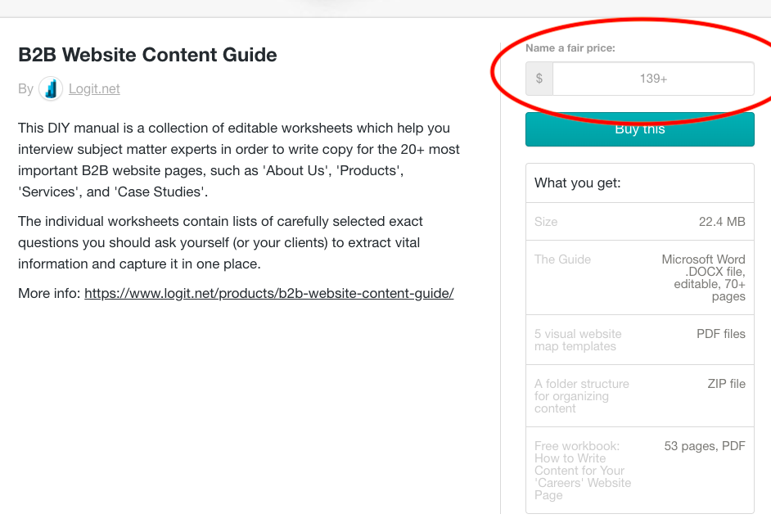Image resolution: width=771 pixels, height=532 pixels.
Task: Open the logit.net product URL link
Action: [x=269, y=294]
